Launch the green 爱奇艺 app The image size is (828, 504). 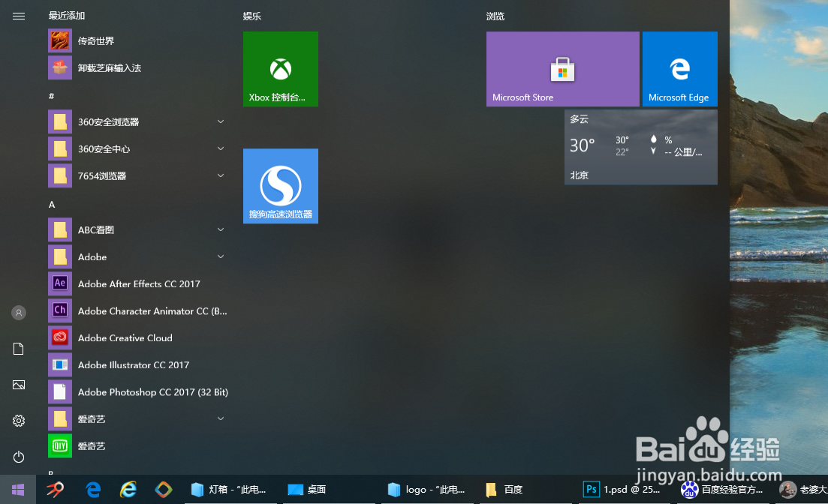pos(137,446)
